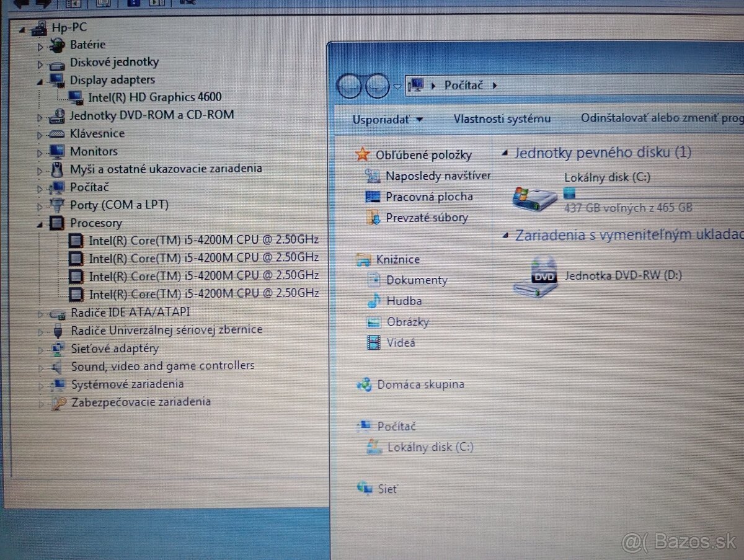Select Intel(R) HD Graphics 4600 text
The image size is (744, 560).
point(155,97)
